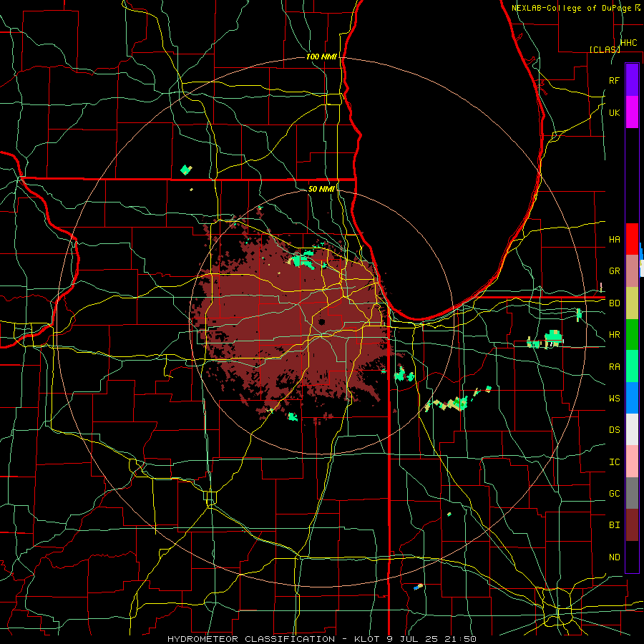Click the ND black legend swatch
The height and width of the screenshot is (644, 644).
[632, 557]
